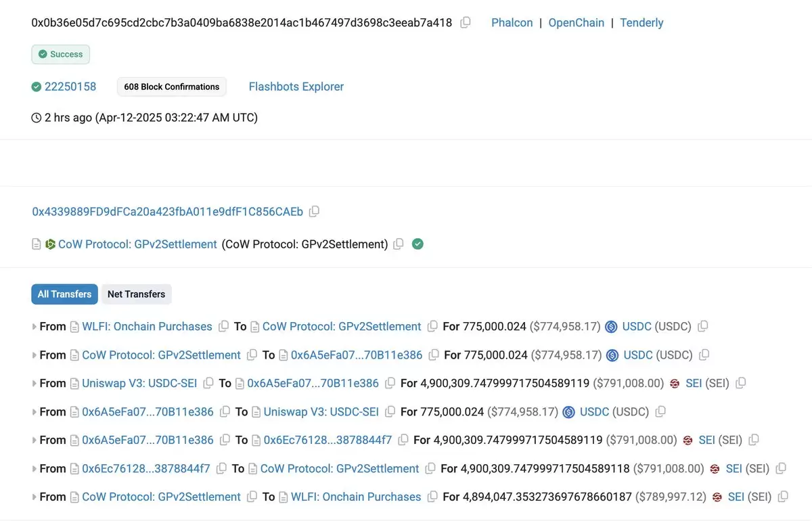Click the green check icon beside block 22250158
812x521 pixels.
coord(37,87)
